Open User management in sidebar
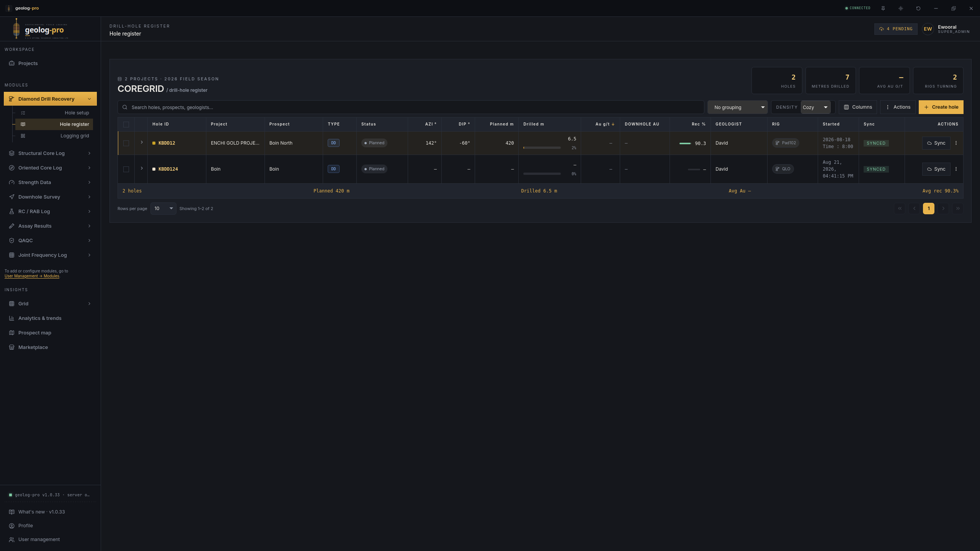This screenshot has width=980, height=551. pos(50,540)
